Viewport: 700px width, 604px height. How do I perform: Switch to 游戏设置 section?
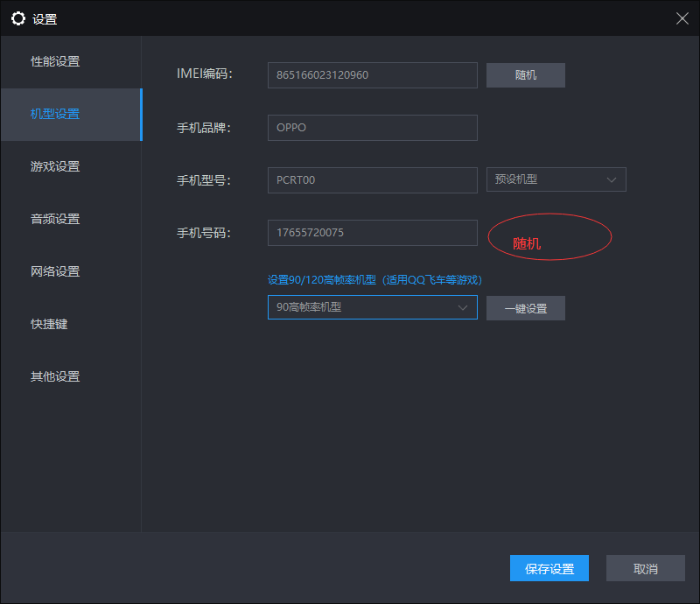coord(55,166)
